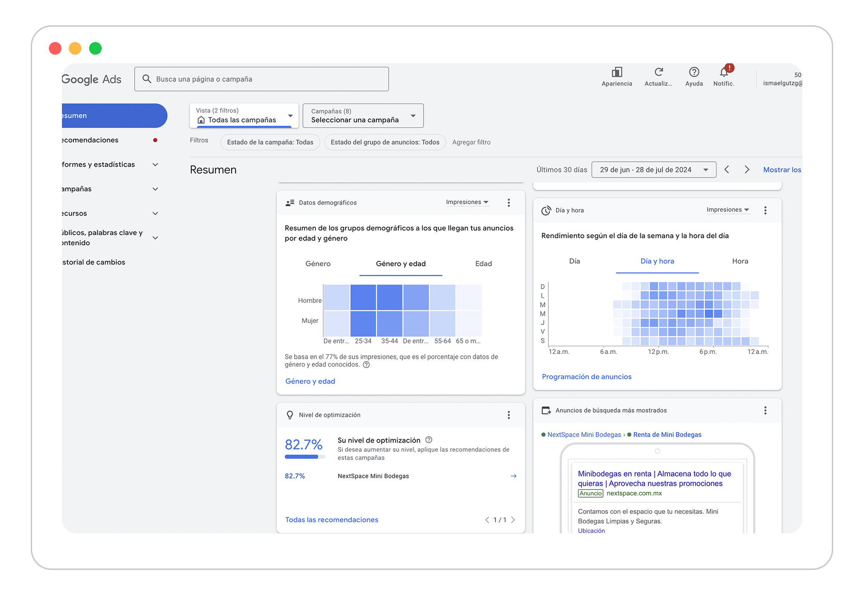Toggle Estado del grupo de anuncios filter chip
The image size is (868, 593).
click(x=385, y=142)
